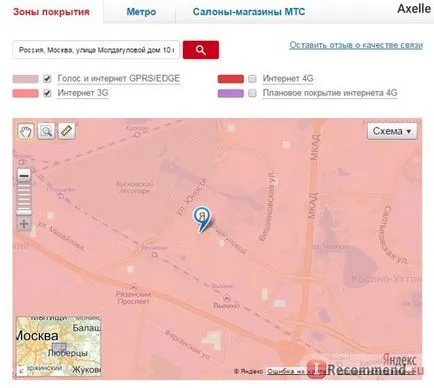434x388 pixels.
Task: Collapse the minimap with arrow icon
Action: coord(21,370)
